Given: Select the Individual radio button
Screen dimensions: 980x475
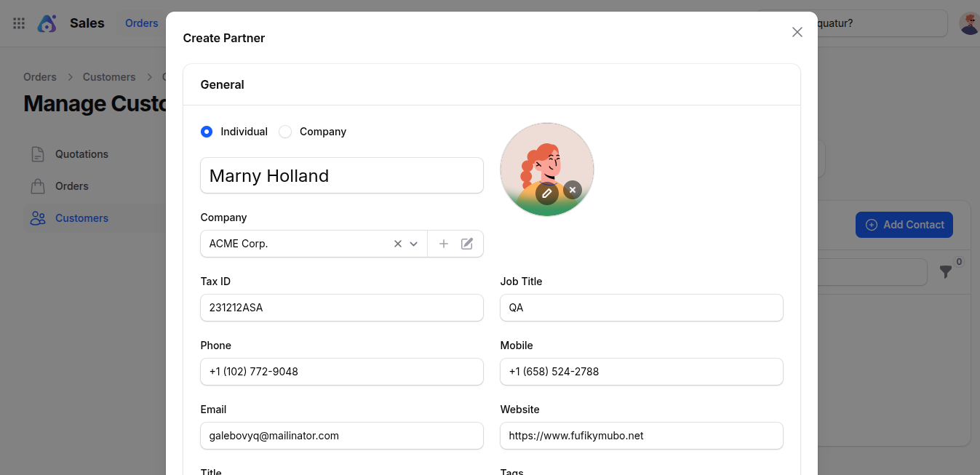Looking at the screenshot, I should click(206, 132).
